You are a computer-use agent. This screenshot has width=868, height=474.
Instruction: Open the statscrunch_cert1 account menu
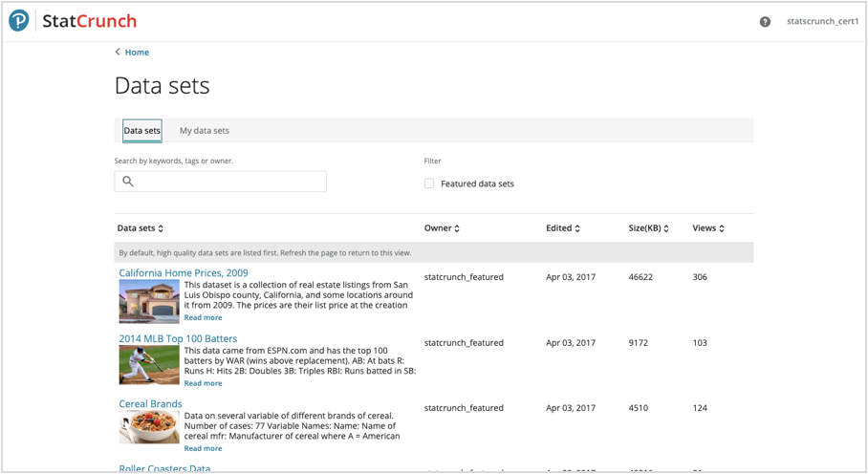[822, 22]
